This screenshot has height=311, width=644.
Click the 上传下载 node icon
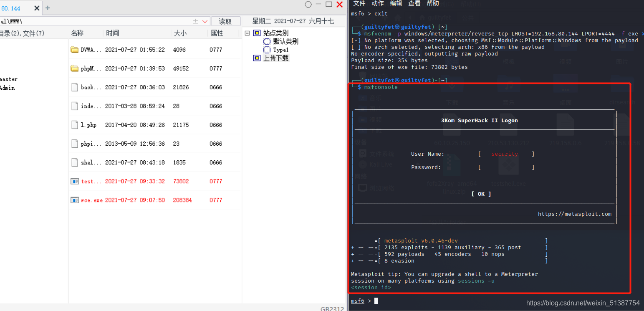point(257,58)
